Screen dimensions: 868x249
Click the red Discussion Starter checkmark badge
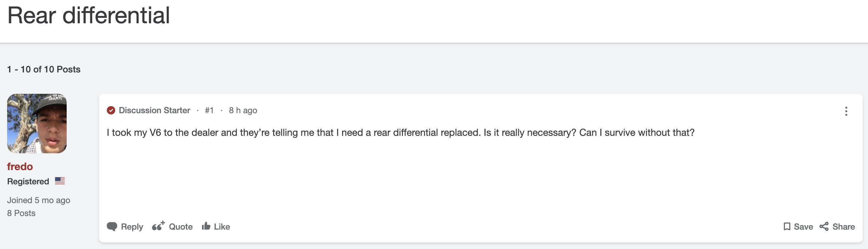coord(111,110)
